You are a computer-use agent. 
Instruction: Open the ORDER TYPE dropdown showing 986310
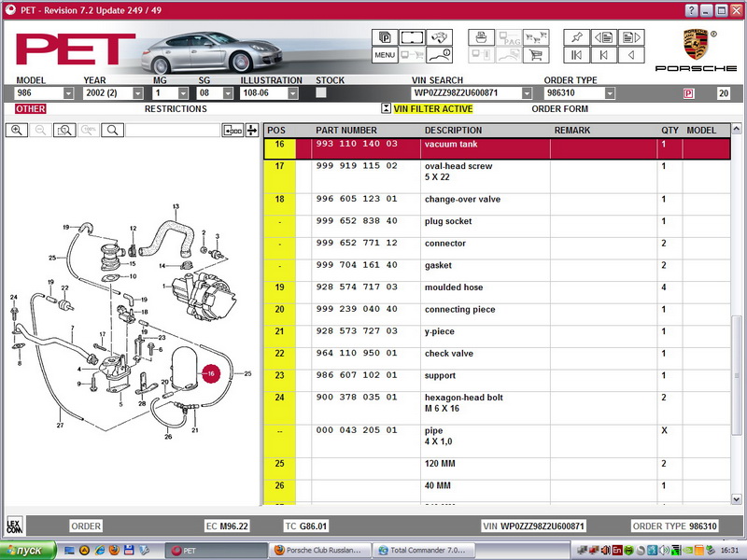[610, 93]
